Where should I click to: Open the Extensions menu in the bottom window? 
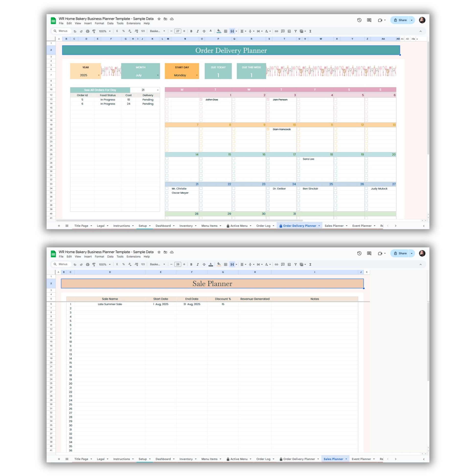coord(133,257)
